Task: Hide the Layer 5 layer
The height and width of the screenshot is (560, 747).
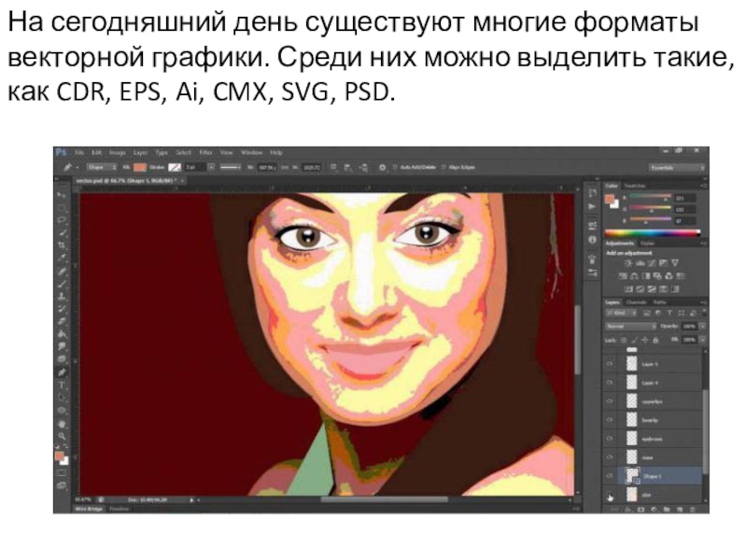Action: (x=610, y=364)
